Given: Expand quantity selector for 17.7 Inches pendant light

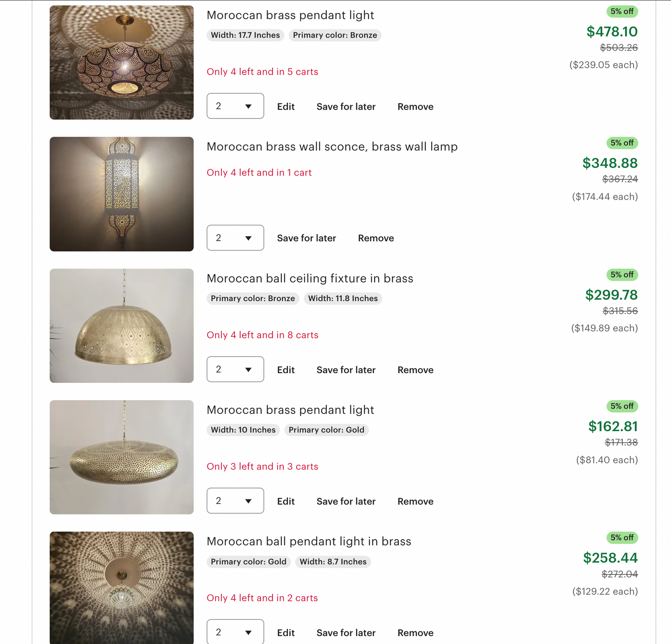Looking at the screenshot, I should click(x=235, y=106).
